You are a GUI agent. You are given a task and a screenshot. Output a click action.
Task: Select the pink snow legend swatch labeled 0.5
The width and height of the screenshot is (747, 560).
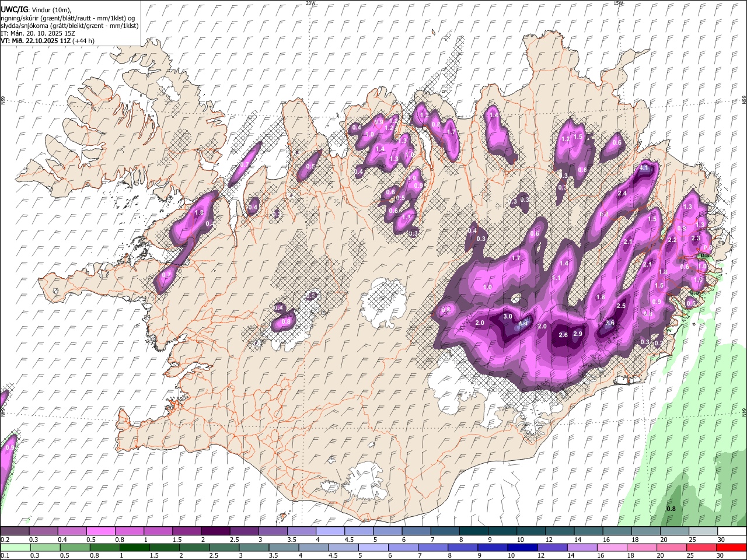click(100, 531)
